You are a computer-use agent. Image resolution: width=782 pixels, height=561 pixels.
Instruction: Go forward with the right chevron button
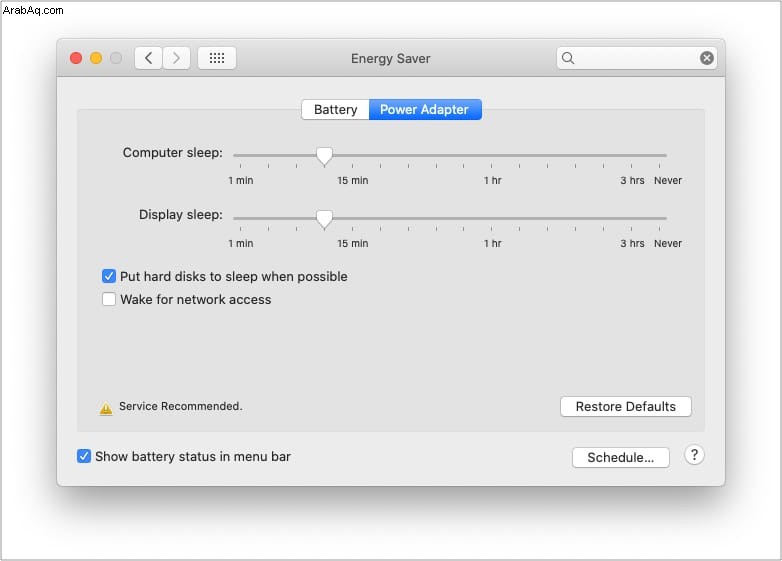(176, 58)
